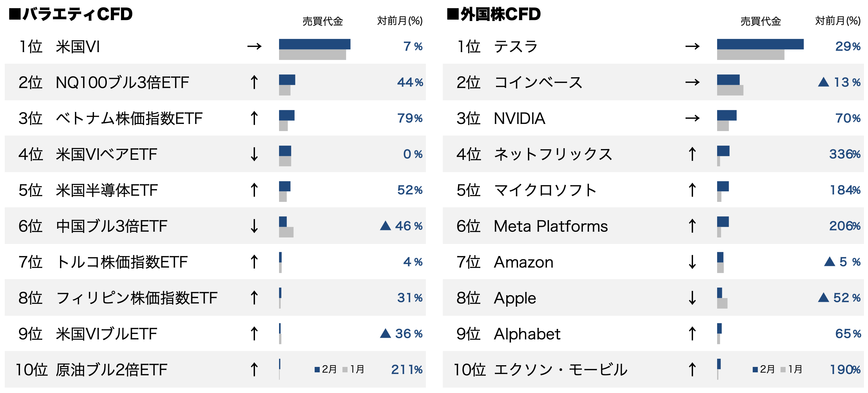Image resolution: width=868 pixels, height=393 pixels.
Task: Click the triangle before Amazon's 5%
Action: pos(829,262)
